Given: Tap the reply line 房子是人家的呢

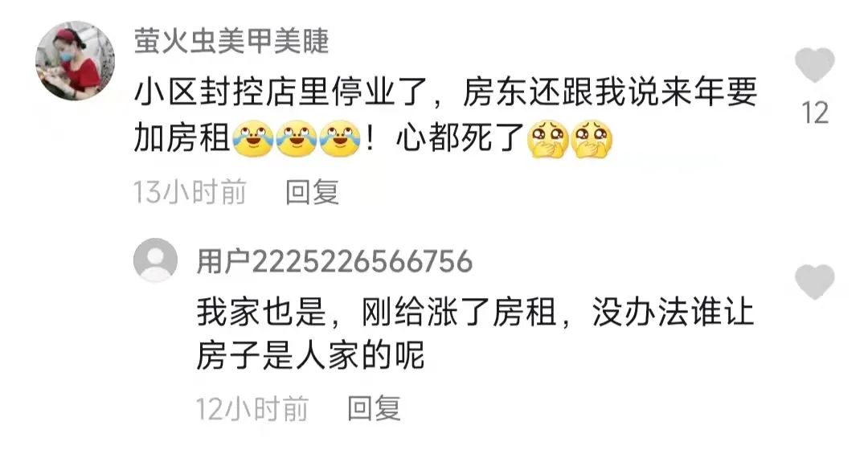Looking at the screenshot, I should tap(311, 355).
